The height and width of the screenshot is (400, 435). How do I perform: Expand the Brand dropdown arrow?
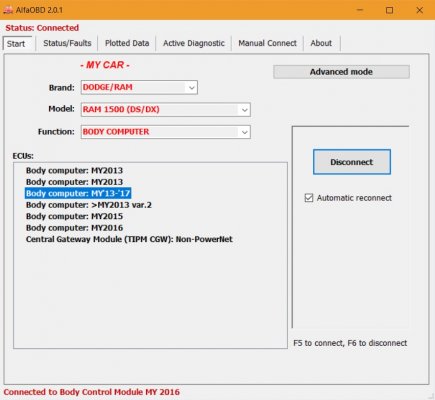pyautogui.click(x=192, y=88)
